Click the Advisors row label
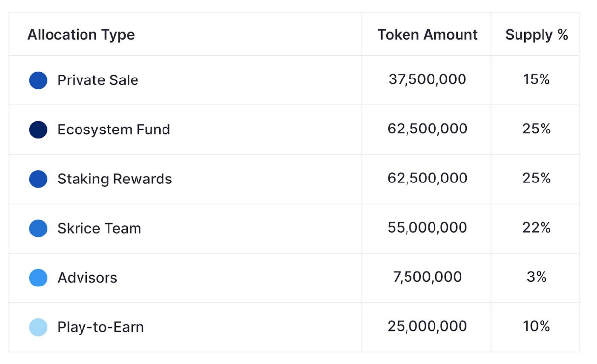Viewport: 597px width, 364px height. pos(87,278)
